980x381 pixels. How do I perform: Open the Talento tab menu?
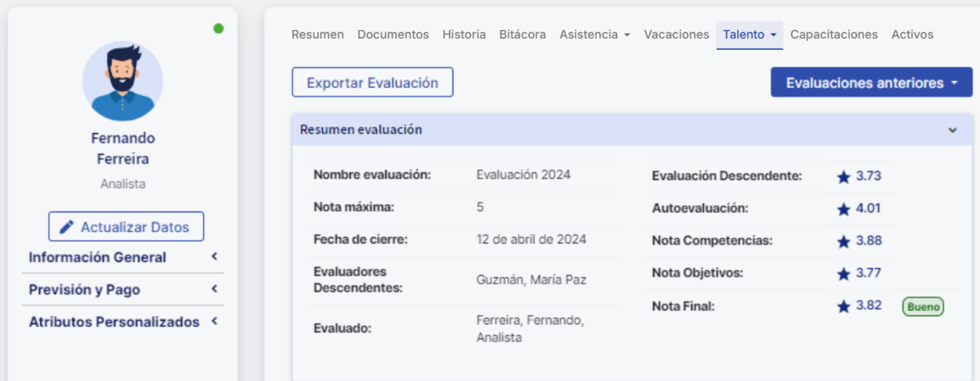tap(749, 34)
